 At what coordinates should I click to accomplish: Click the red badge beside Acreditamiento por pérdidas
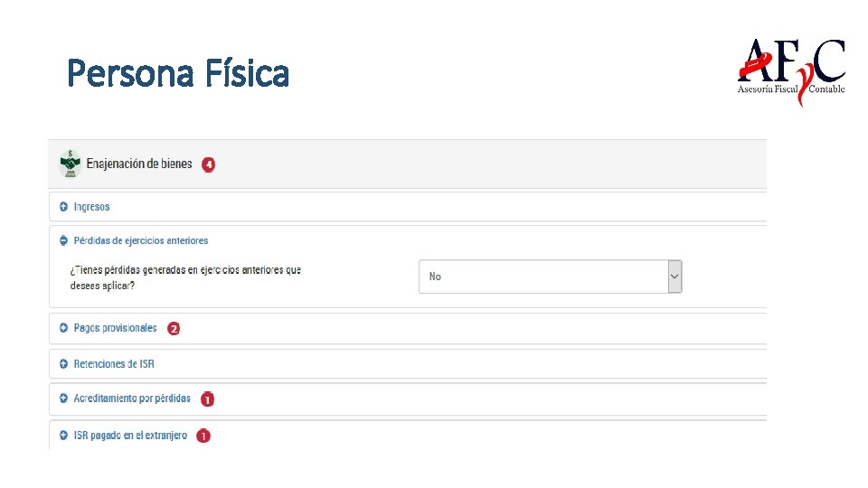pyautogui.click(x=208, y=399)
